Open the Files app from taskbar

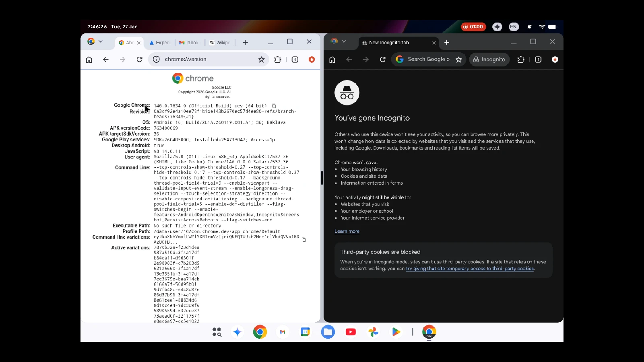click(x=328, y=332)
